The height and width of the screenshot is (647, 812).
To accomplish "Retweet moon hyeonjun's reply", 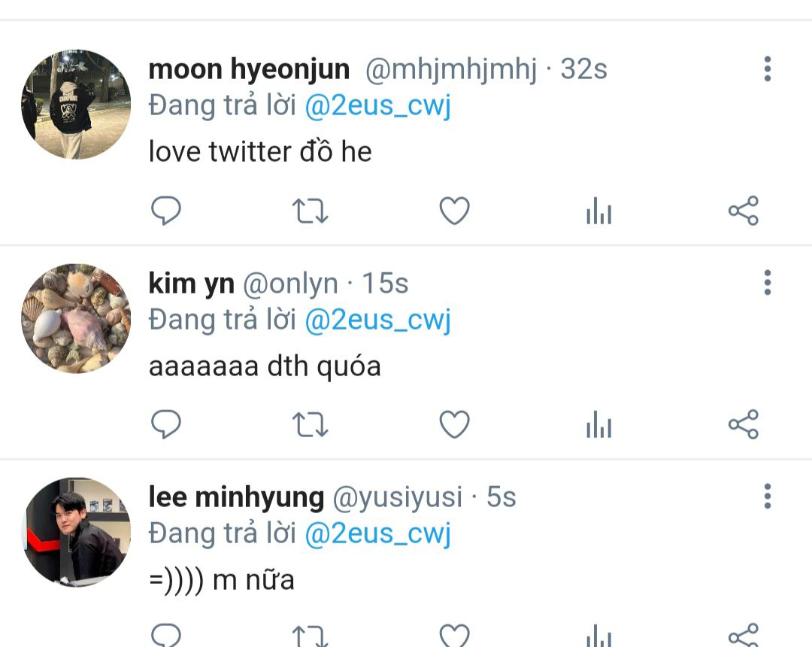I will coord(311,211).
